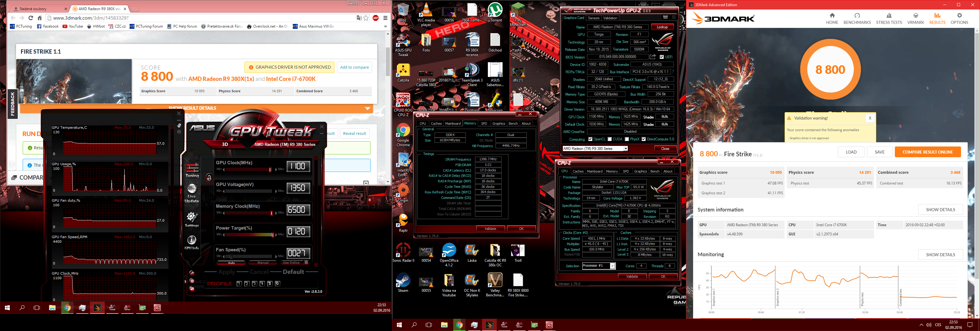Take GPU-Z screenshot with camera icon
The image size is (980, 331).
point(665,17)
